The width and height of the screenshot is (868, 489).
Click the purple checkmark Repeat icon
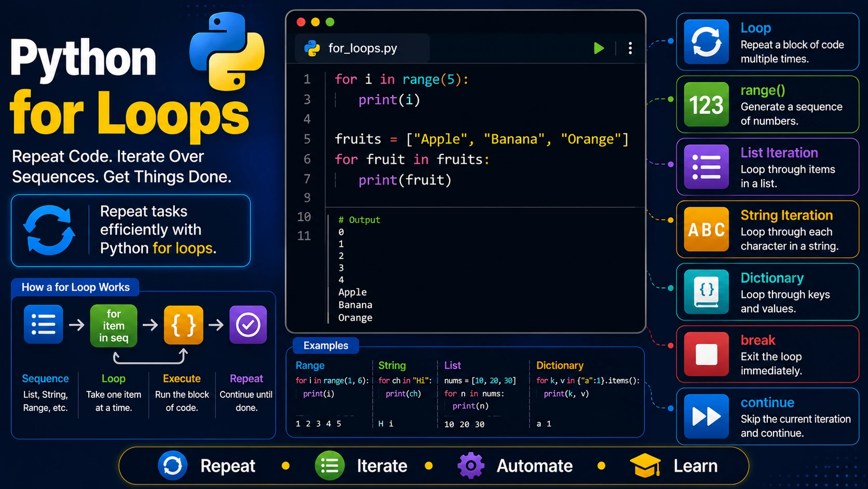tap(248, 325)
